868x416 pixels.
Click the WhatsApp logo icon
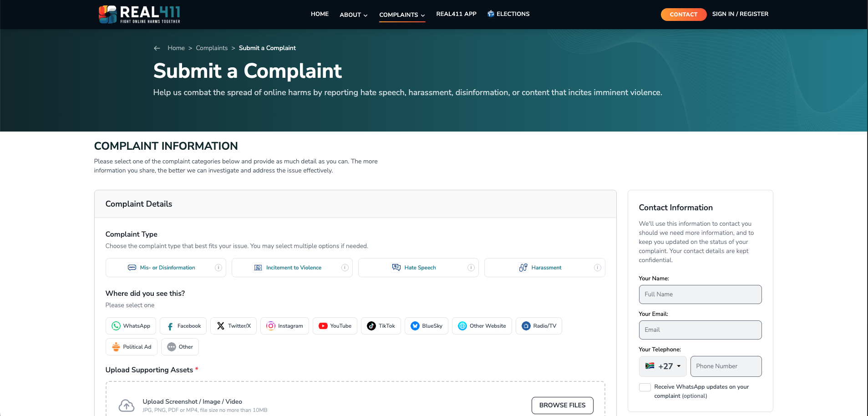[x=116, y=326]
